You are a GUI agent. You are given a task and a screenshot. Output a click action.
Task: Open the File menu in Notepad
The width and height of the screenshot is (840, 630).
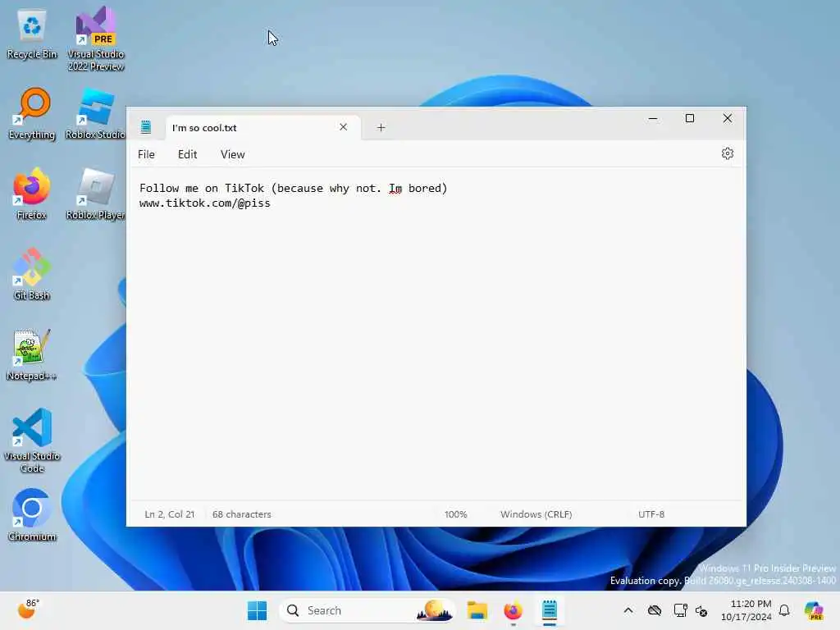146,154
